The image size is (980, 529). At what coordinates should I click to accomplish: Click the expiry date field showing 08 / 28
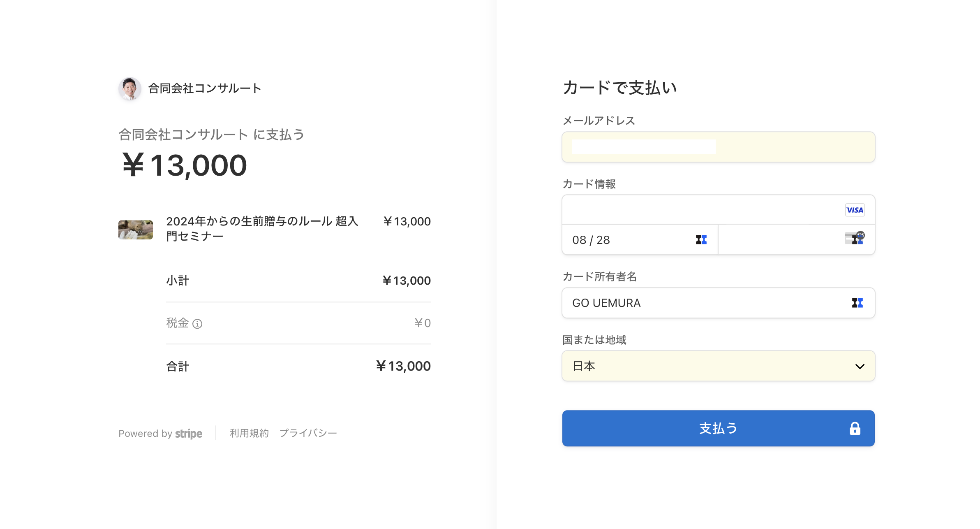click(x=640, y=240)
